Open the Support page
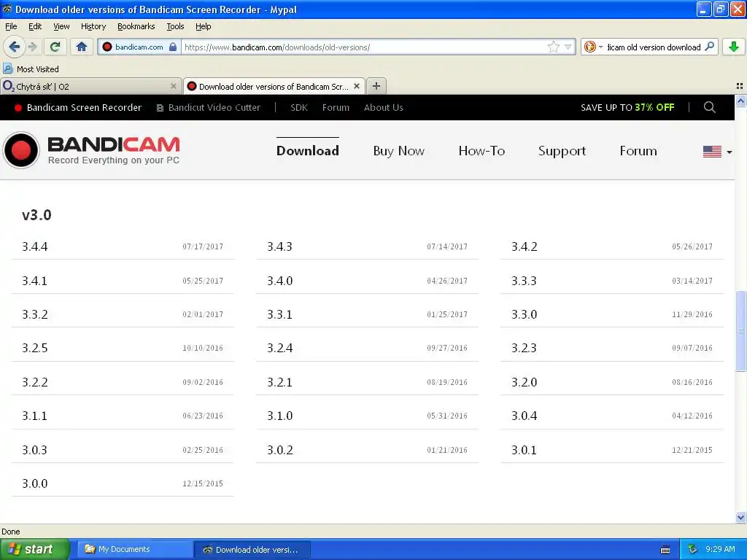The height and width of the screenshot is (560, 747). (562, 151)
